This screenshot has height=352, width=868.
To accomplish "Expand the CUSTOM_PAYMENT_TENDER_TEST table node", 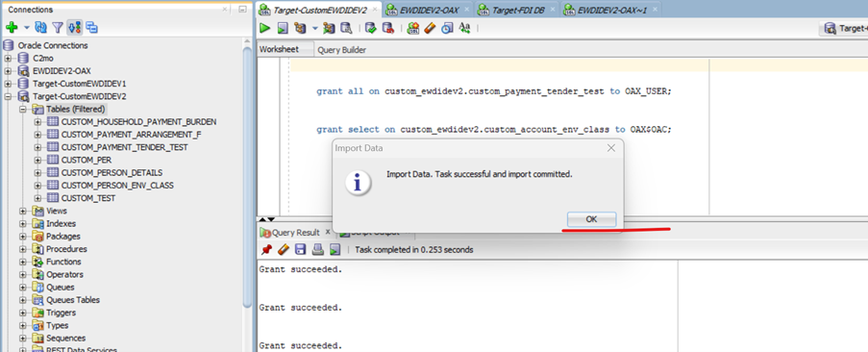I will click(37, 147).
